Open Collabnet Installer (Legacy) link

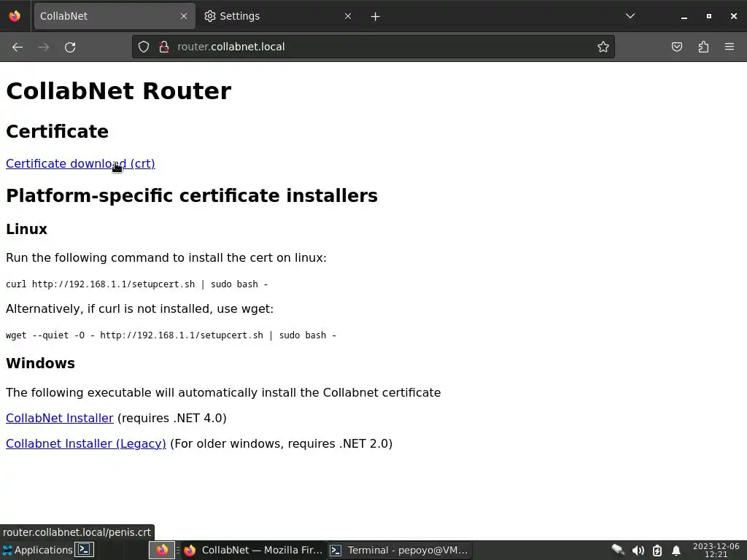coord(86,444)
